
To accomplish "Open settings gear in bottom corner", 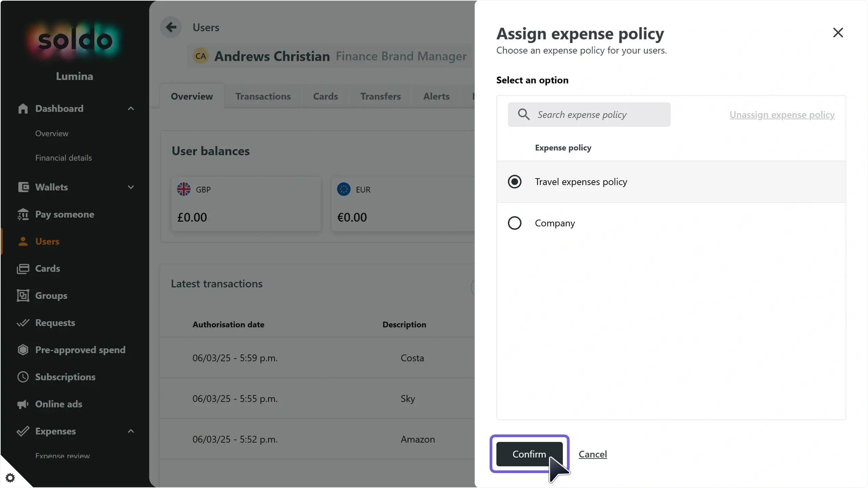I will [10, 478].
